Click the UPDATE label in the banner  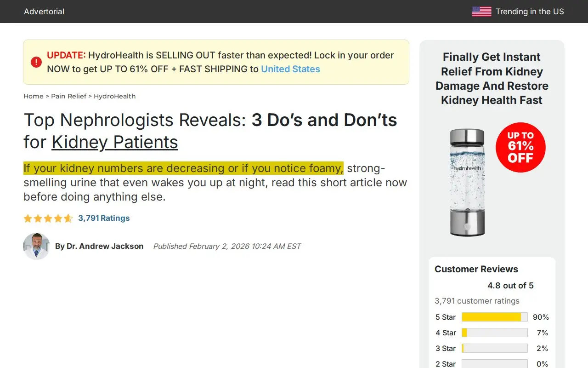pyautogui.click(x=66, y=55)
